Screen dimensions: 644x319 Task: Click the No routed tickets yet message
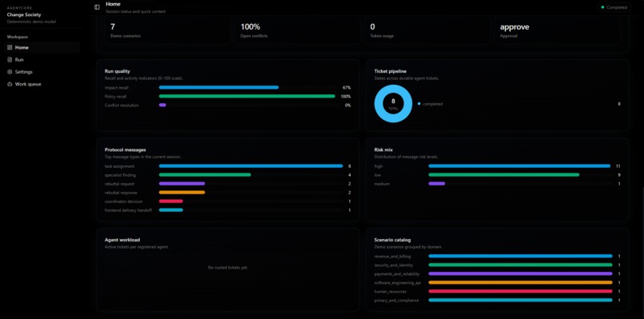point(228,268)
